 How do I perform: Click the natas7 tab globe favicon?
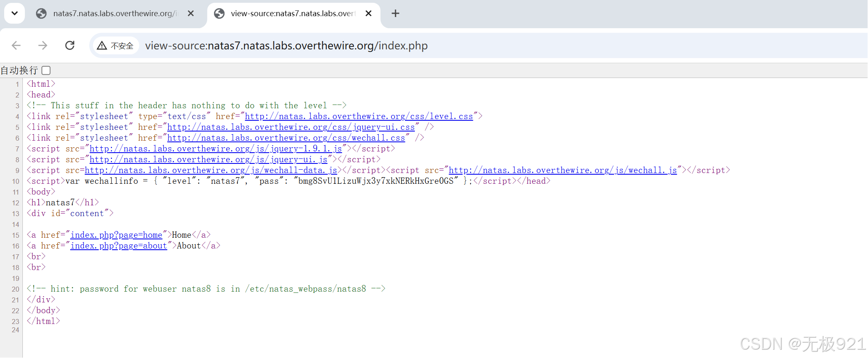pyautogui.click(x=41, y=14)
